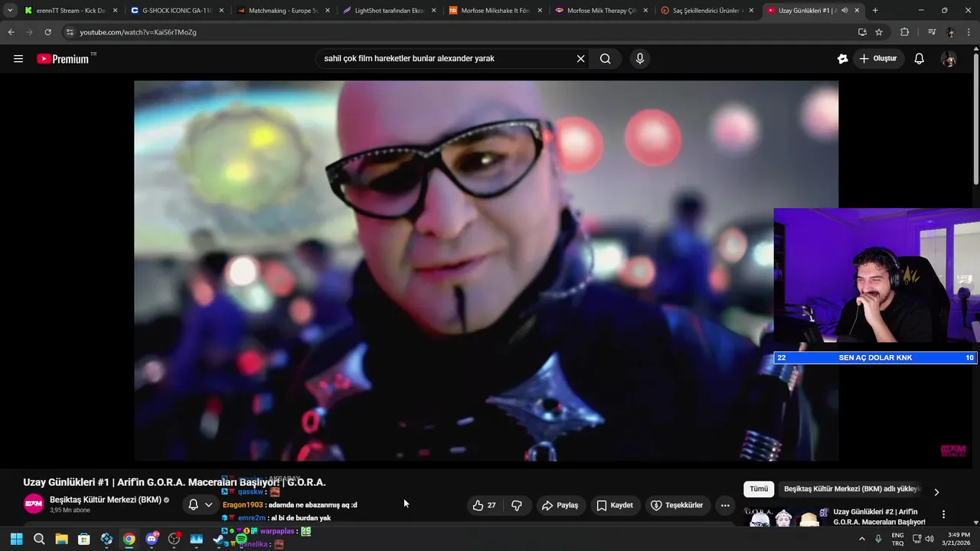Switch to Matchmaking - Europe tab

(x=283, y=11)
